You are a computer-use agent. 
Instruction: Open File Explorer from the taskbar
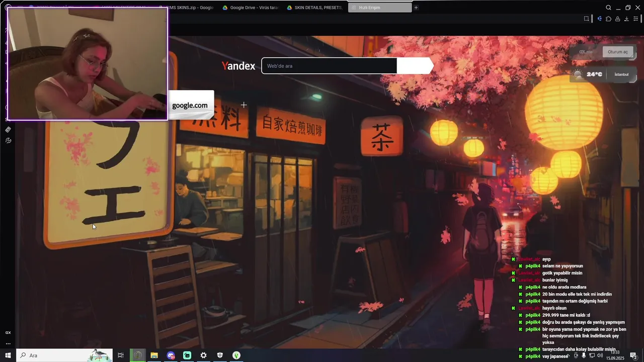[x=154, y=355]
